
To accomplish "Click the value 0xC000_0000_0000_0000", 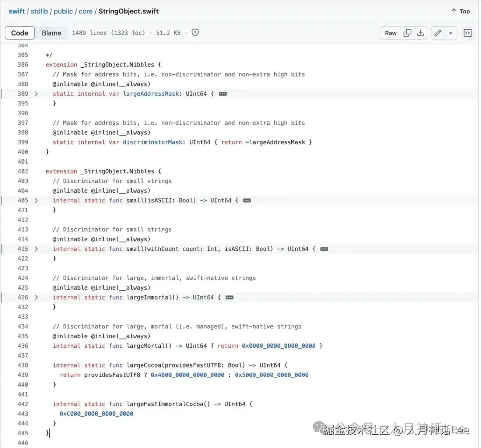I will (96, 414).
